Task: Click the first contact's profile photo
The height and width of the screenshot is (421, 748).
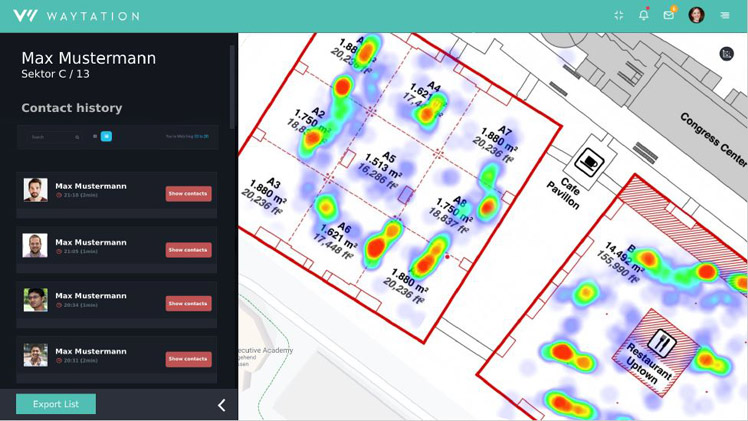Action: pyautogui.click(x=36, y=190)
